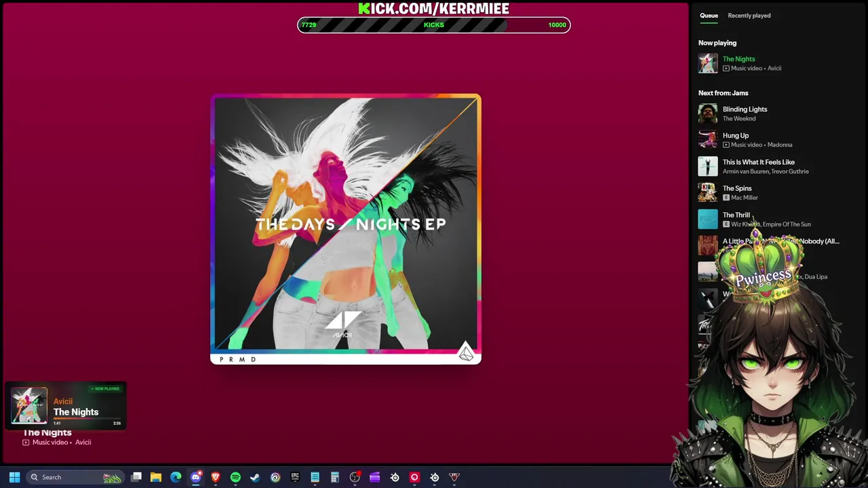Play Hung Up from the queue
The height and width of the screenshot is (488, 868).
(x=735, y=136)
